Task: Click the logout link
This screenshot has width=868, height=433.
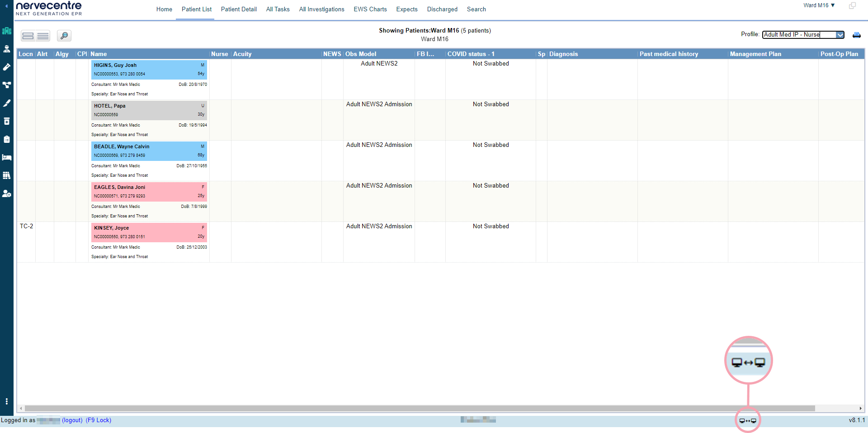Action: pos(72,420)
